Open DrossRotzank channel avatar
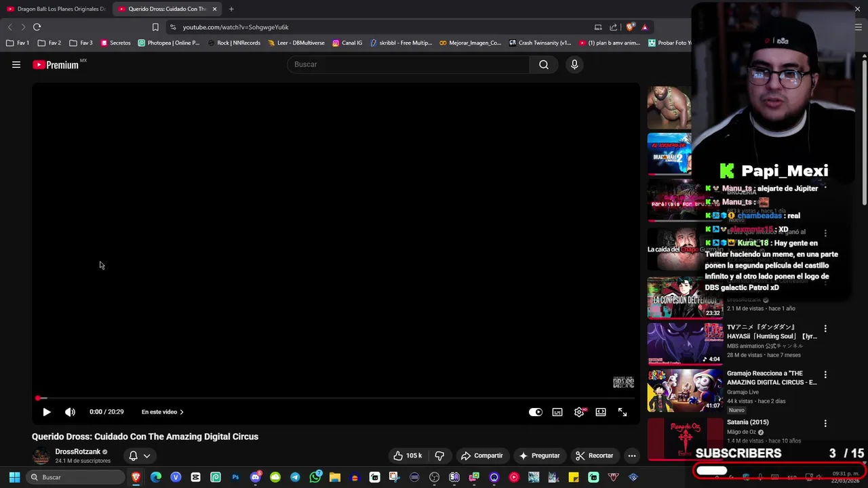The image size is (868, 488). pyautogui.click(x=41, y=456)
